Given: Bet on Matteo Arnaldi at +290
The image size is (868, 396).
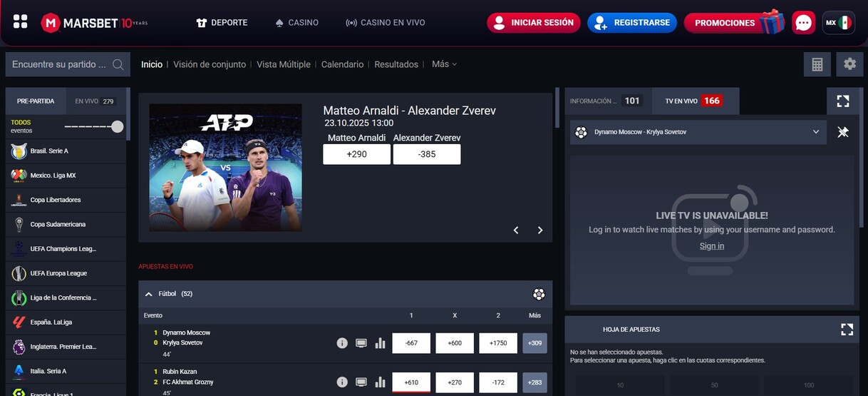Looking at the screenshot, I should [x=356, y=154].
